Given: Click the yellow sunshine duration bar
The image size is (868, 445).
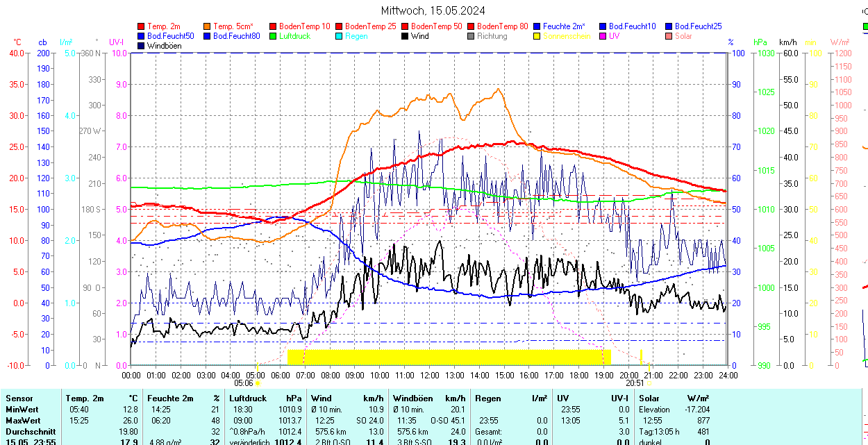Looking at the screenshot, I should 448,357.
